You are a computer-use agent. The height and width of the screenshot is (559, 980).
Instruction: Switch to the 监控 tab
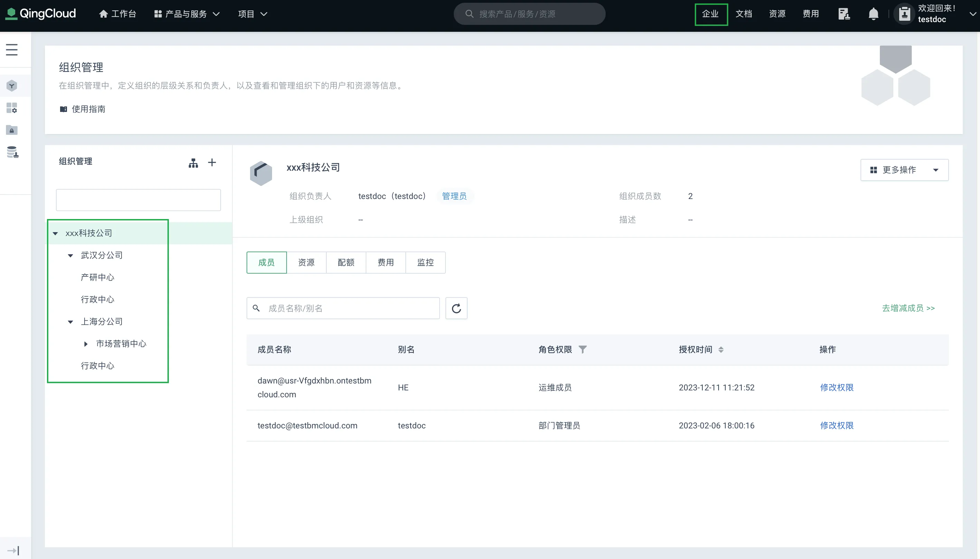pos(425,263)
